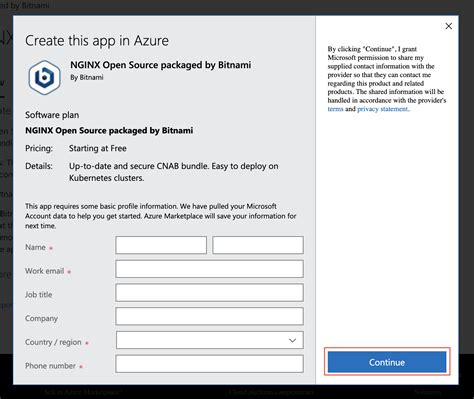Screen dimensions: 474x399
Task: Open the Country / region dropdown
Action: coord(210,340)
